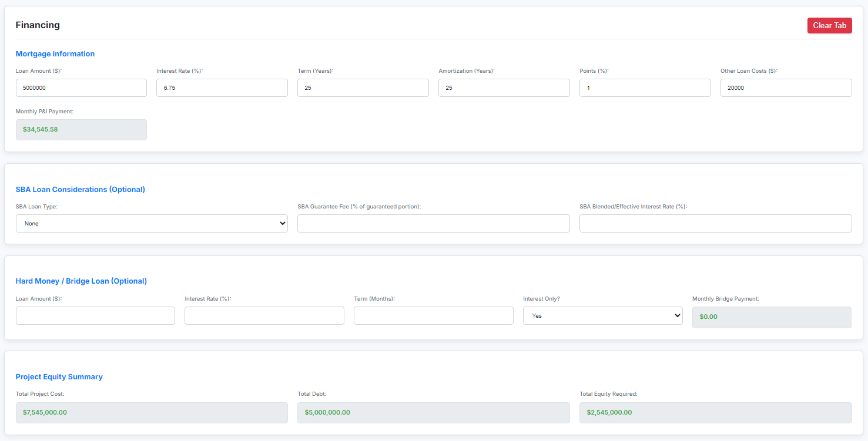Click the Mortgage Information section heading
The image size is (868, 441).
point(55,53)
